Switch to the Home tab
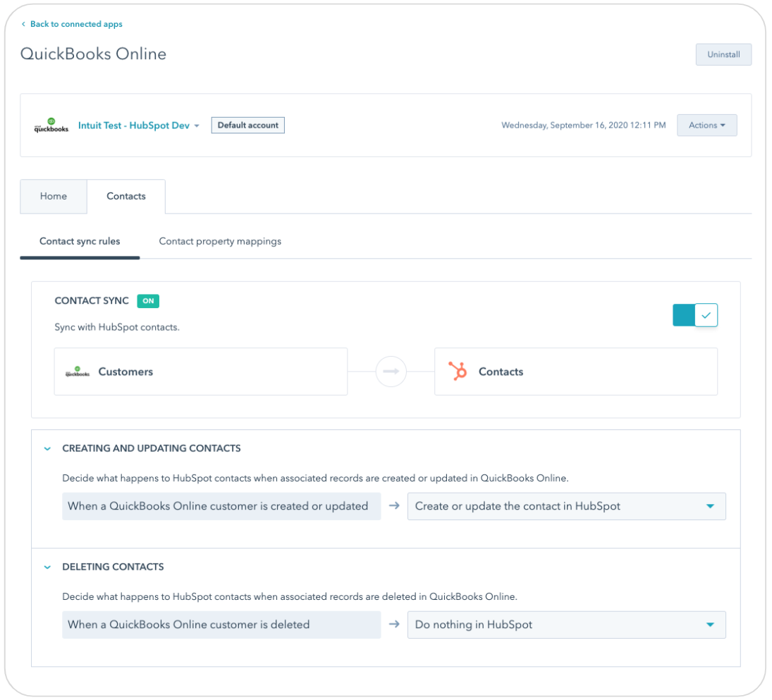The height and width of the screenshot is (700, 772). click(x=54, y=196)
